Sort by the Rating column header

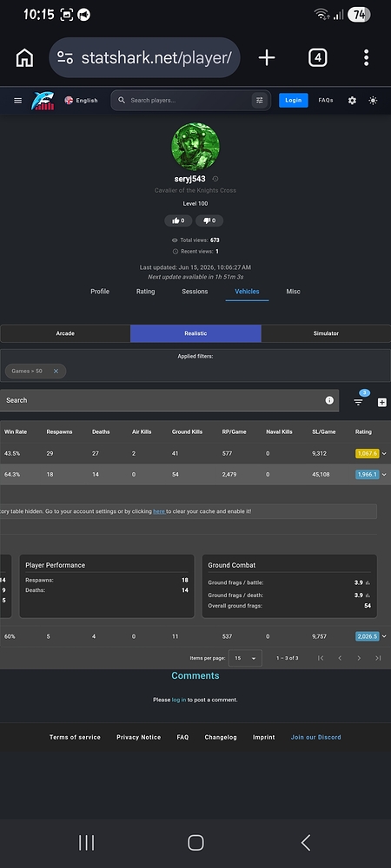pyautogui.click(x=363, y=431)
